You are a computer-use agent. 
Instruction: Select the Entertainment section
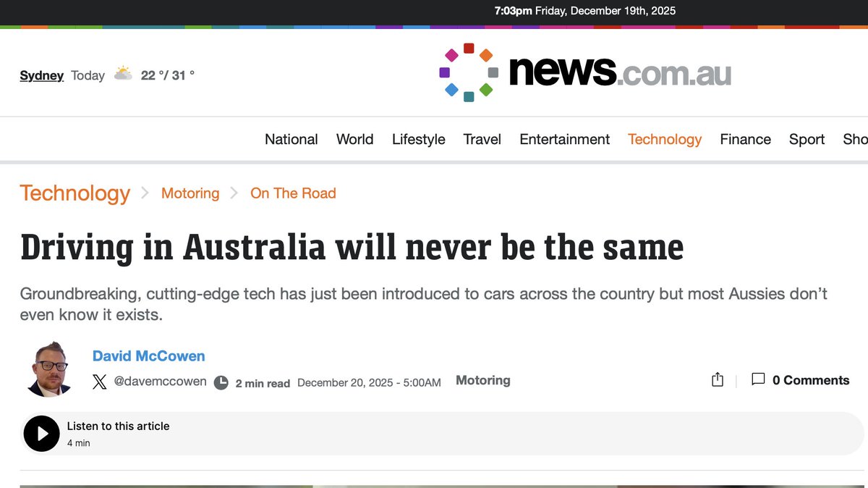click(564, 139)
